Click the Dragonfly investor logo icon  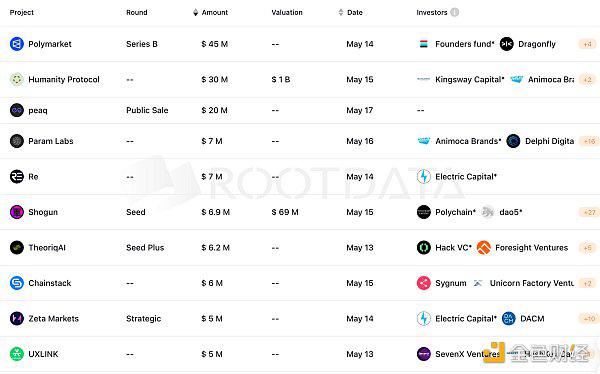[507, 44]
